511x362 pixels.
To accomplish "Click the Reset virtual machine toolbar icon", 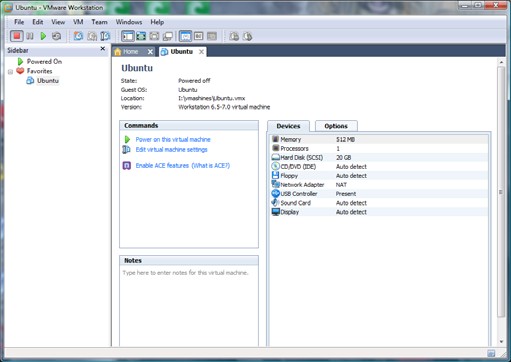I will tap(57, 36).
